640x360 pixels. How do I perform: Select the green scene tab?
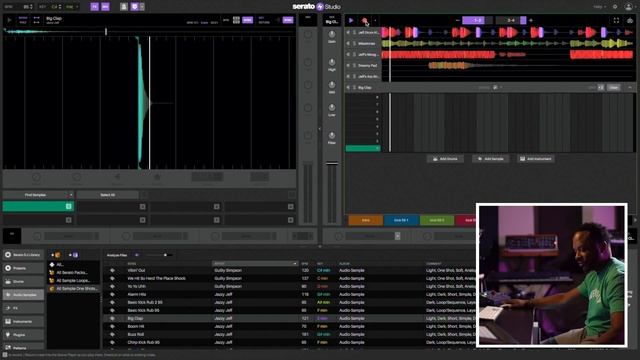click(x=437, y=220)
